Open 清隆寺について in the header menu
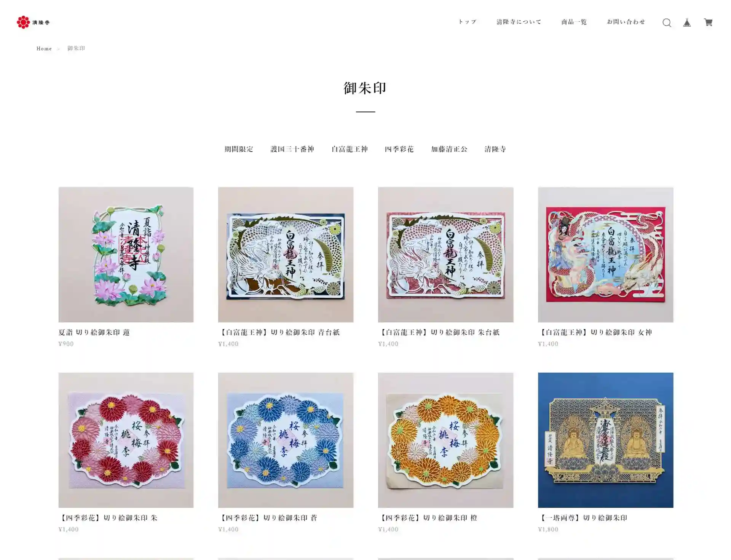Screen dimensions: 731x560 coord(519,22)
